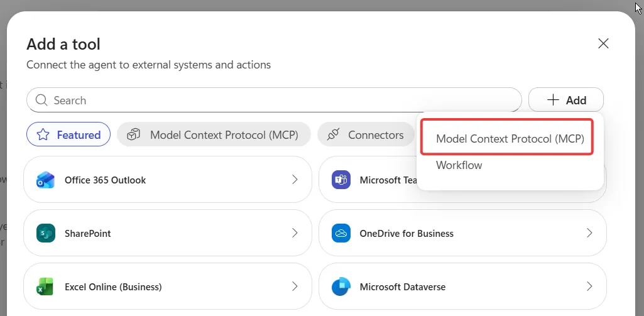Click the Excel Online (Business) icon
Screen dimensions: 644x316
coord(45,286)
